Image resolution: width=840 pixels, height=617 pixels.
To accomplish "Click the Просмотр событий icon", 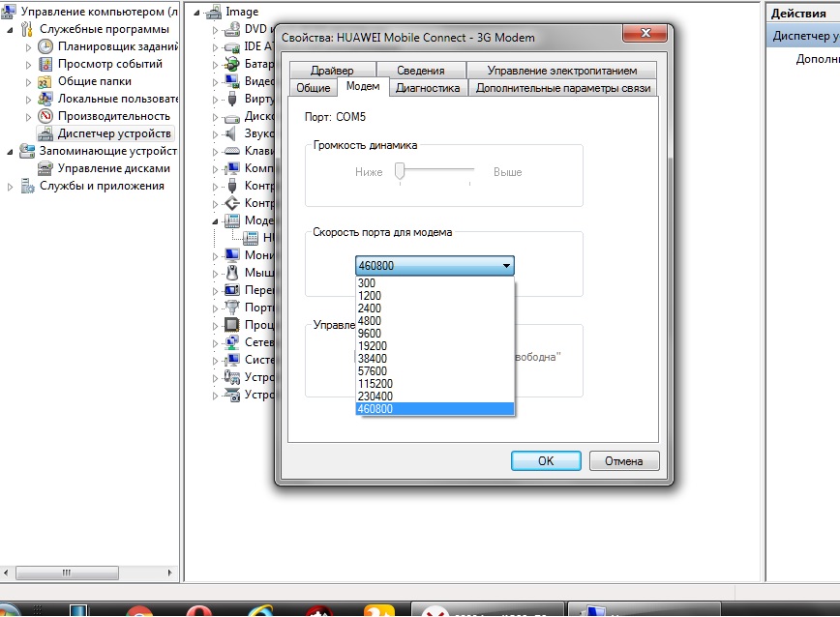I will coord(45,64).
